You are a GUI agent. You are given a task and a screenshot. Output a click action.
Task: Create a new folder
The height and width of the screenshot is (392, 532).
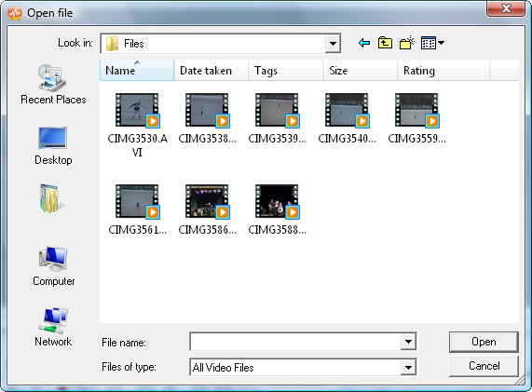pyautogui.click(x=407, y=43)
